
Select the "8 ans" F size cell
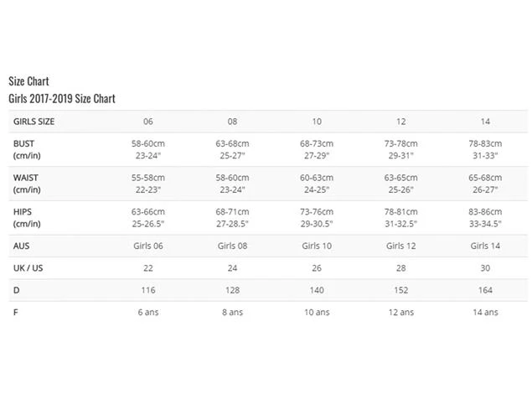point(232,312)
